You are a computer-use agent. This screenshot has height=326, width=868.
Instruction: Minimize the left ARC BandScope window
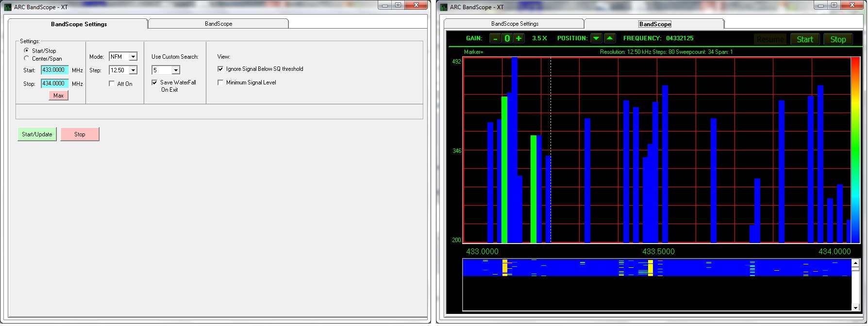tap(384, 5)
